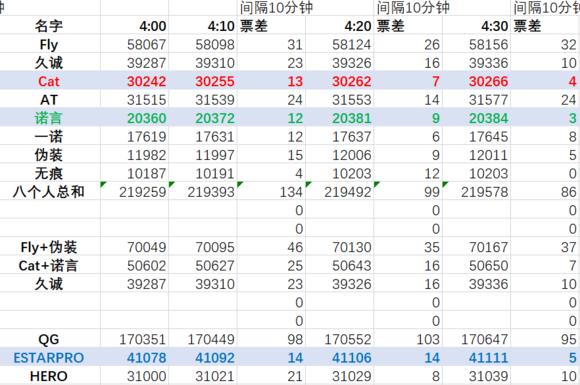Screen dimensions: 580x385
Task: Select the AT name cell
Action: pos(49,99)
